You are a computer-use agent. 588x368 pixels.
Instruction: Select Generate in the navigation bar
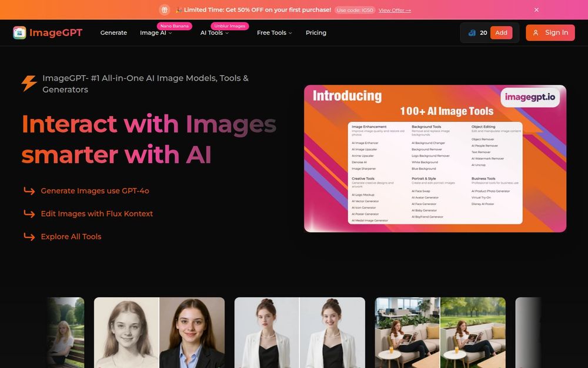[x=113, y=33]
